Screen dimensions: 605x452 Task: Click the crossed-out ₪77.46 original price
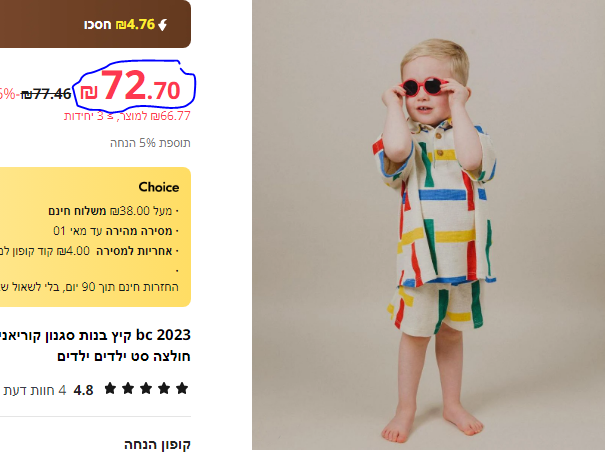click(46, 94)
